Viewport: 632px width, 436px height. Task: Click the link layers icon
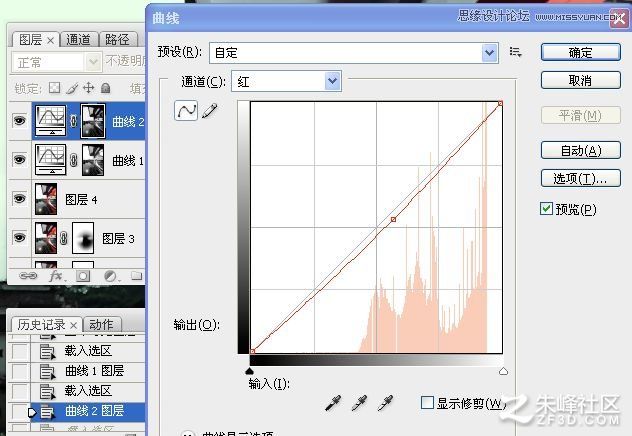point(28,276)
